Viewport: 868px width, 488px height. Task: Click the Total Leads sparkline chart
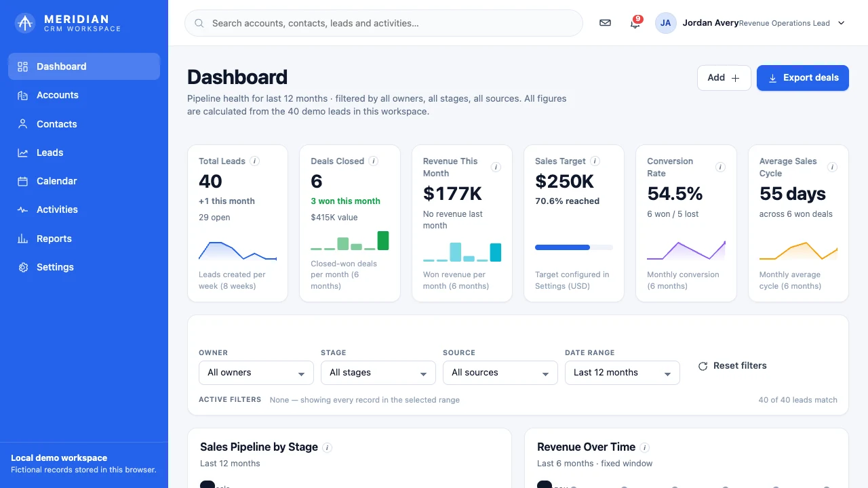pos(237,250)
